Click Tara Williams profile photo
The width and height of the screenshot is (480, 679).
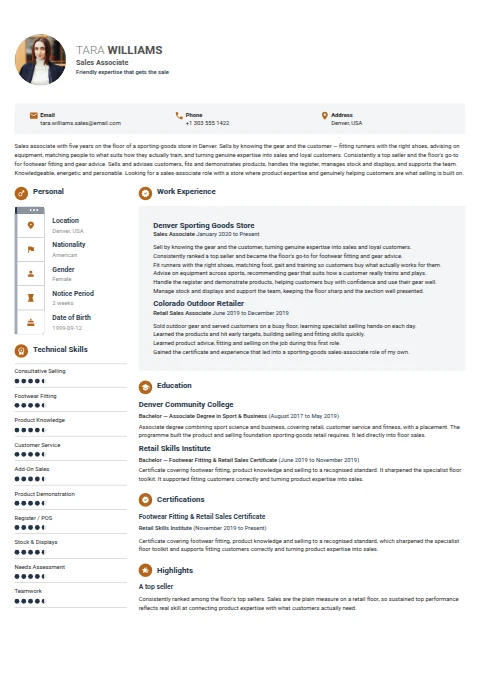[x=40, y=60]
